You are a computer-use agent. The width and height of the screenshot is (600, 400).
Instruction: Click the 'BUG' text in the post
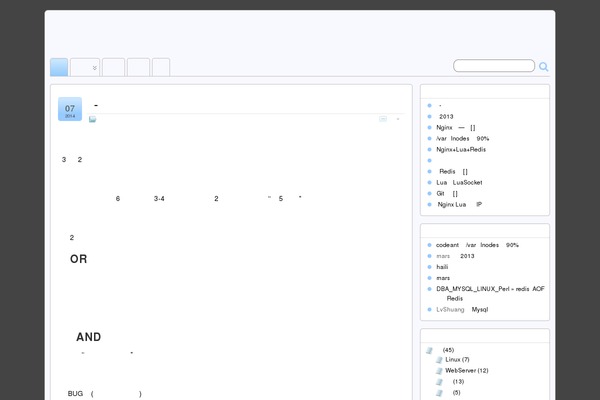pos(75,394)
